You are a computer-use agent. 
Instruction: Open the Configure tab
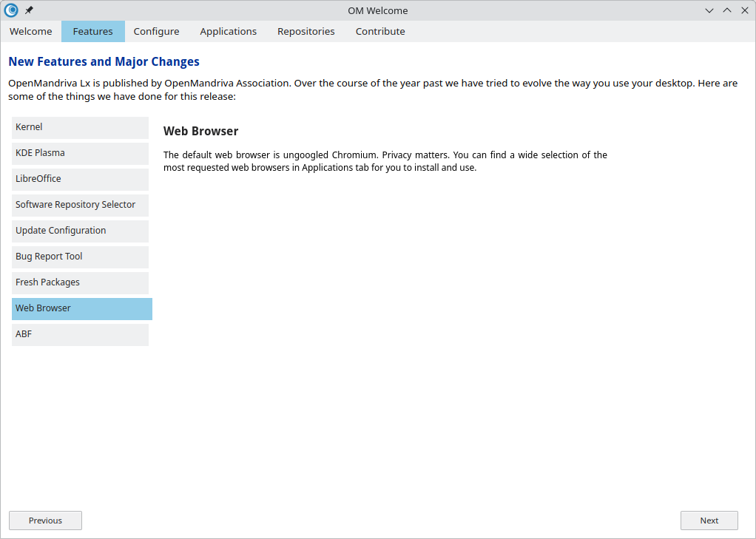coord(156,31)
